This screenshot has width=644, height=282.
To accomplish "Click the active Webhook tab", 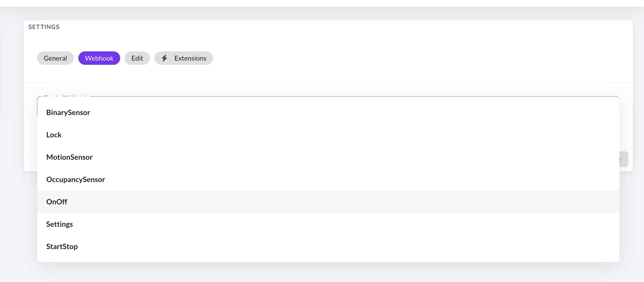I will pos(99,58).
